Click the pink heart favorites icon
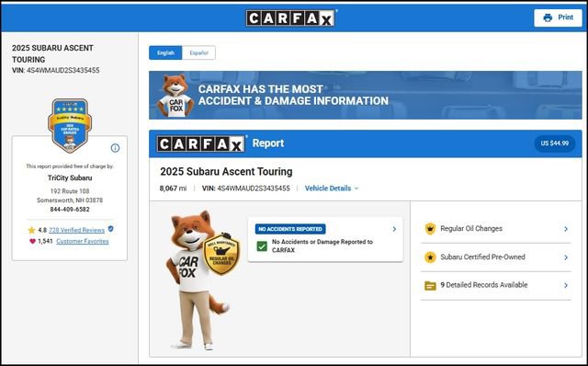The height and width of the screenshot is (366, 588). 32,241
